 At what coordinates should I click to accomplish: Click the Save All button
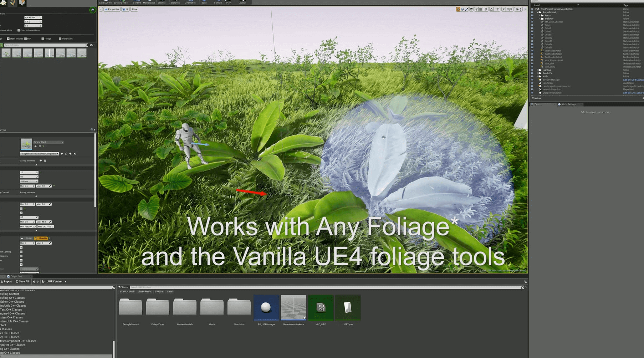point(22,282)
